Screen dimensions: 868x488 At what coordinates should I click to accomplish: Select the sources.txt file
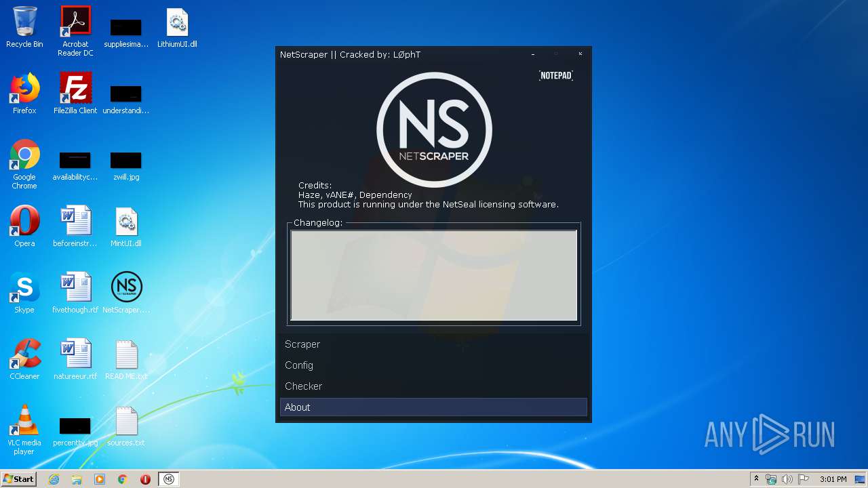pyautogui.click(x=126, y=426)
